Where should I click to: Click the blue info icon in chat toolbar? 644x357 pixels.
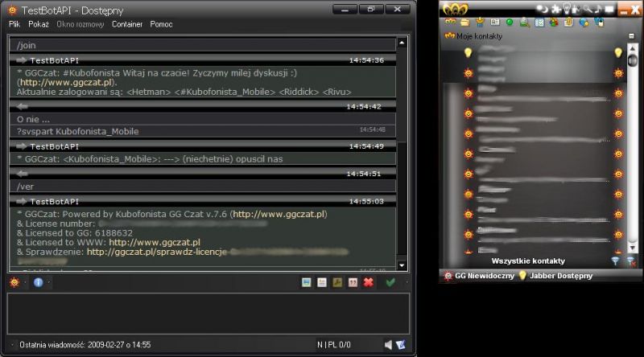pos(38,282)
